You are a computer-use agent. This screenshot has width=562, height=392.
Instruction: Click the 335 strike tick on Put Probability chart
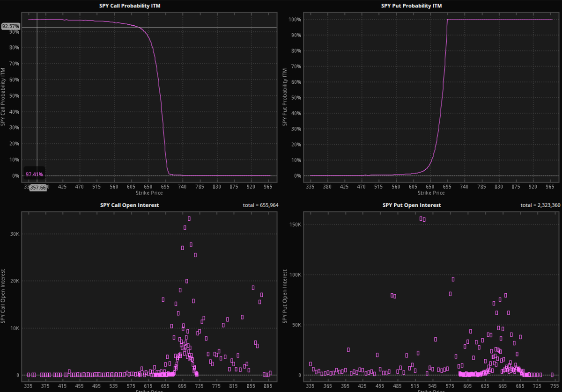[310, 186]
